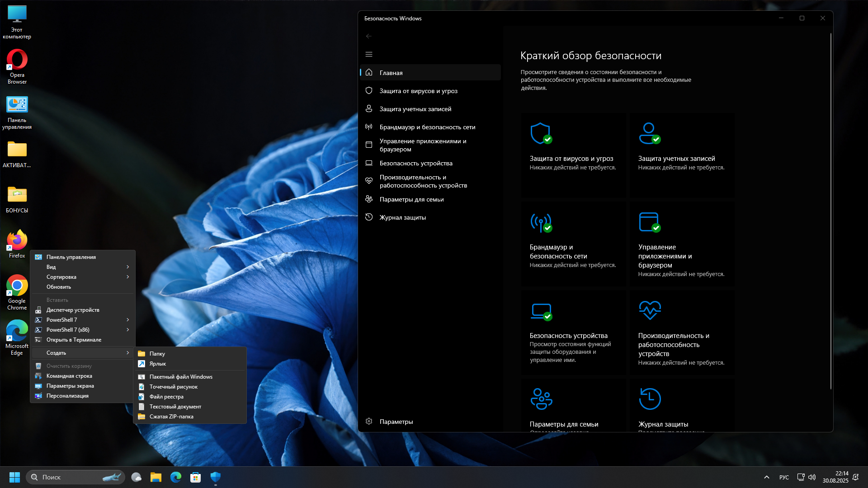Click the taskbar Поиск search box
868x488 pixels.
[x=75, y=477]
